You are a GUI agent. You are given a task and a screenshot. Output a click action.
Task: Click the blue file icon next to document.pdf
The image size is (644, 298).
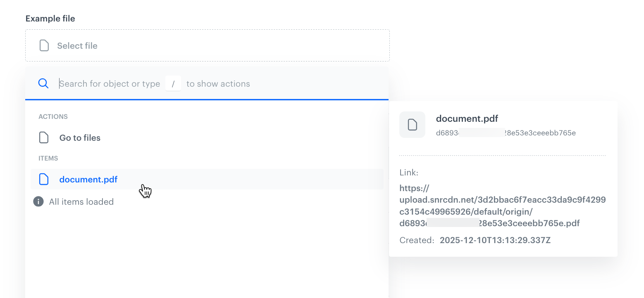coord(44,179)
